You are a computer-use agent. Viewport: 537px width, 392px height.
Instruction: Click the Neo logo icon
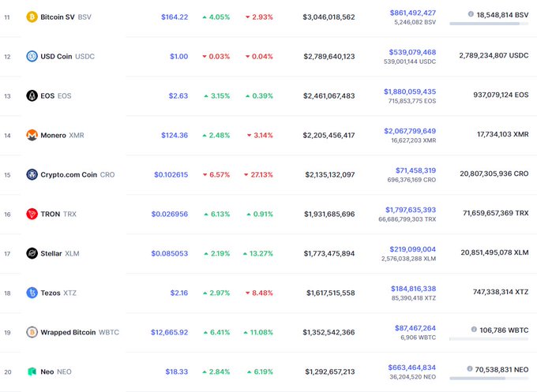click(x=32, y=371)
